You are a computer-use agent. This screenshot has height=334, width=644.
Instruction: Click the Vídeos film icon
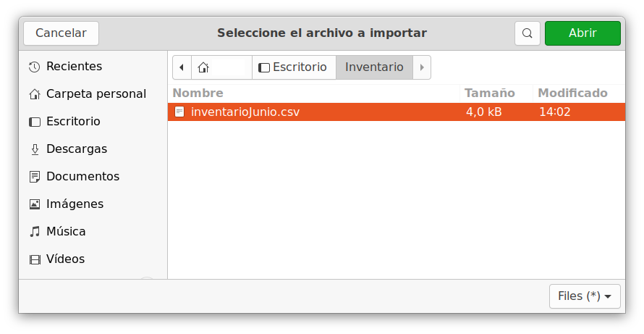(x=35, y=259)
